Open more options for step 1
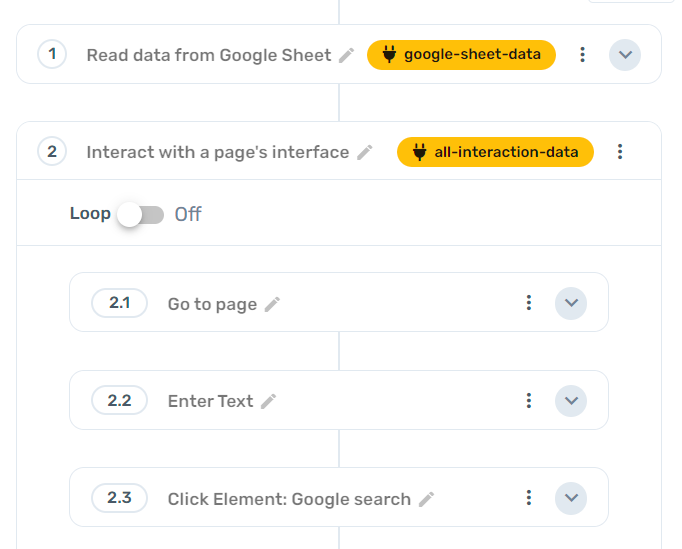682x549 pixels. pyautogui.click(x=583, y=55)
